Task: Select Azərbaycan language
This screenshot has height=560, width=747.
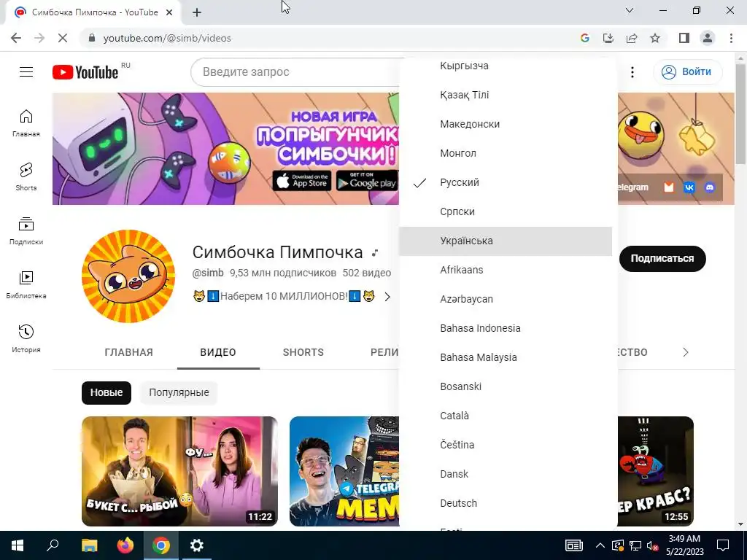Action: pyautogui.click(x=506, y=299)
